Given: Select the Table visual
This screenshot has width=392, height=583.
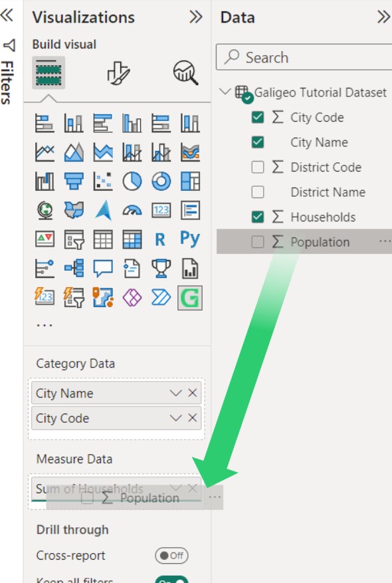Looking at the screenshot, I should tap(102, 239).
